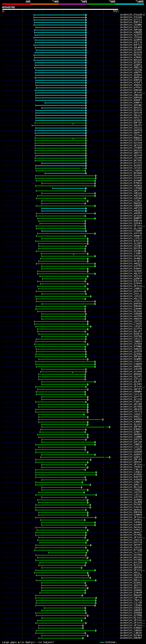The height and width of the screenshot is (644, 146).
Task: Select label UniRef100_C2EKB1
Action: [131, 605]
